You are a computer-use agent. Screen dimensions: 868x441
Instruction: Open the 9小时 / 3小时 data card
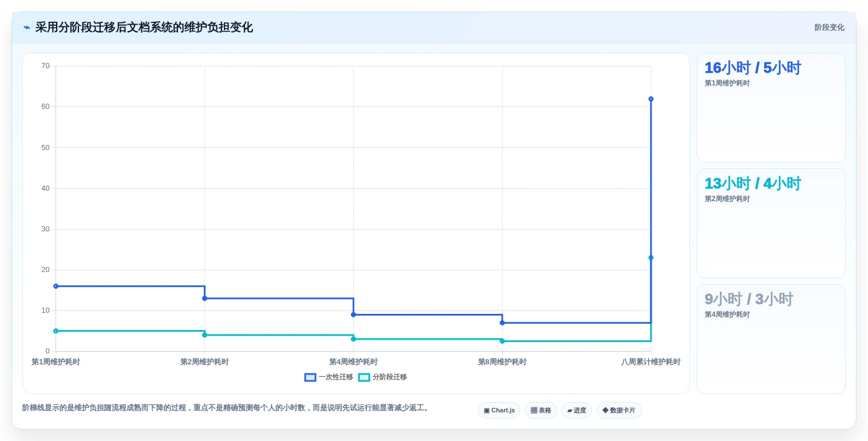click(771, 339)
